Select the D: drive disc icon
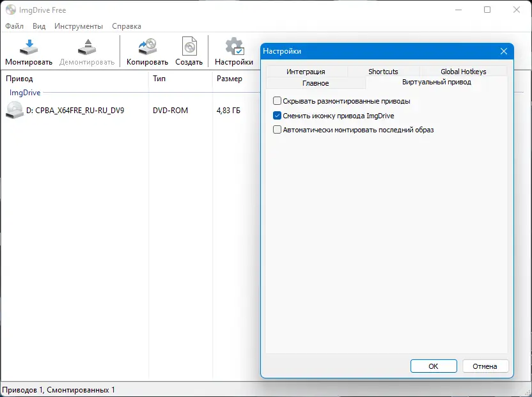 15,110
